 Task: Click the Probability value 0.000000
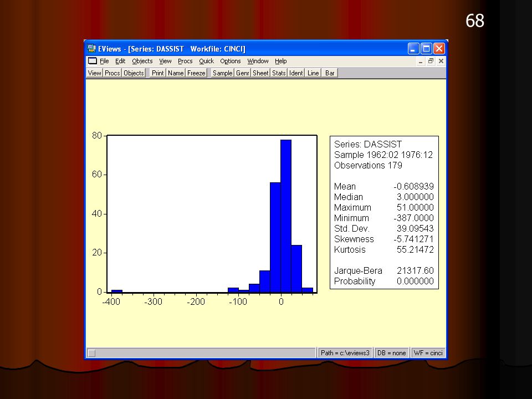(x=415, y=281)
